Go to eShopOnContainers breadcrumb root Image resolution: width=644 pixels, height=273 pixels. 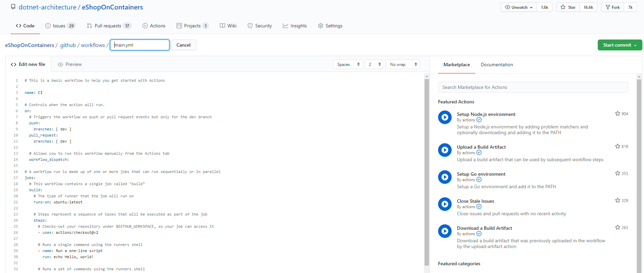30,45
